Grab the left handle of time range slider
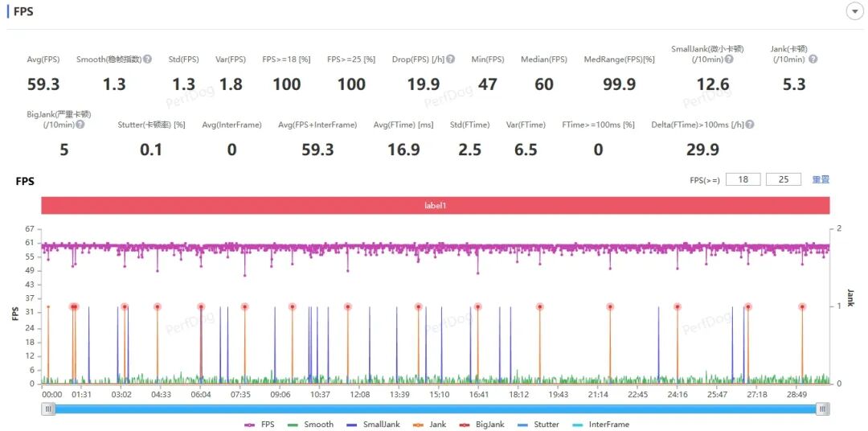Screen dimensions: 868x431 (49, 408)
